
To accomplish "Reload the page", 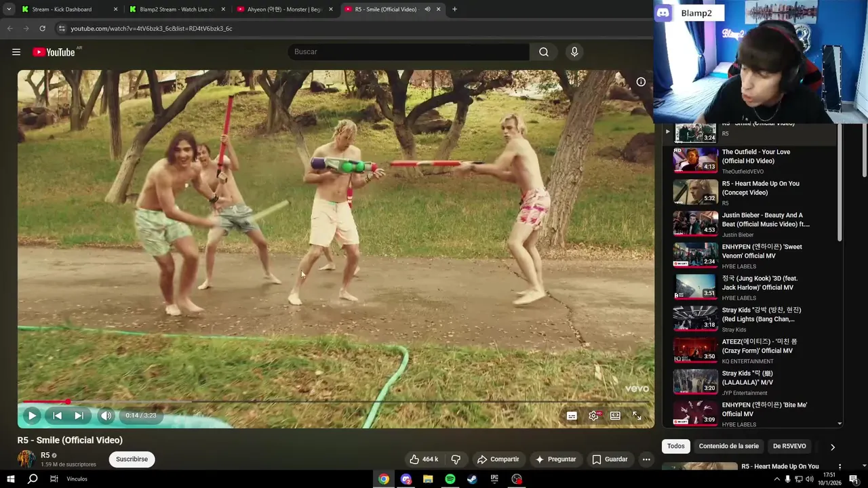I will coord(42,28).
